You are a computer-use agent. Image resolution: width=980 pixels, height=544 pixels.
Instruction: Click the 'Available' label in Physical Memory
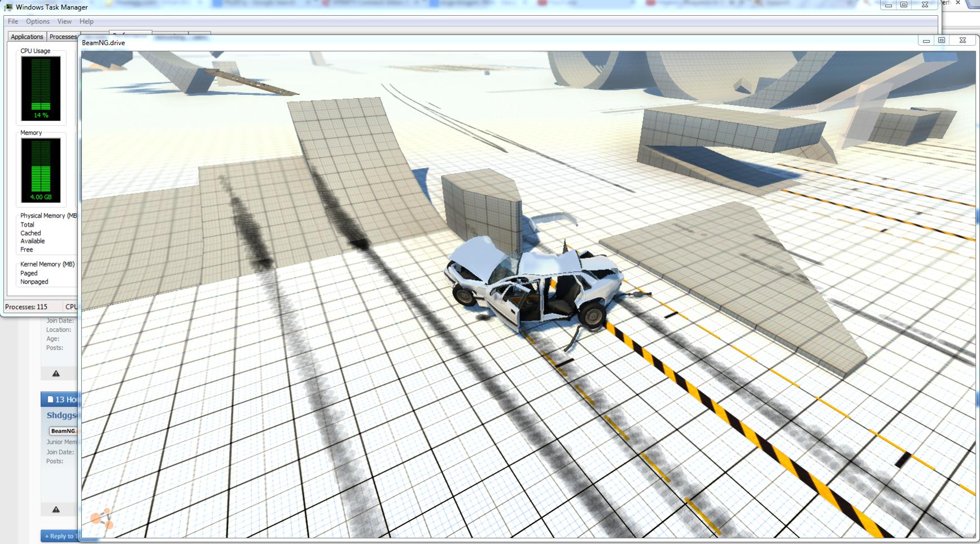tap(33, 241)
